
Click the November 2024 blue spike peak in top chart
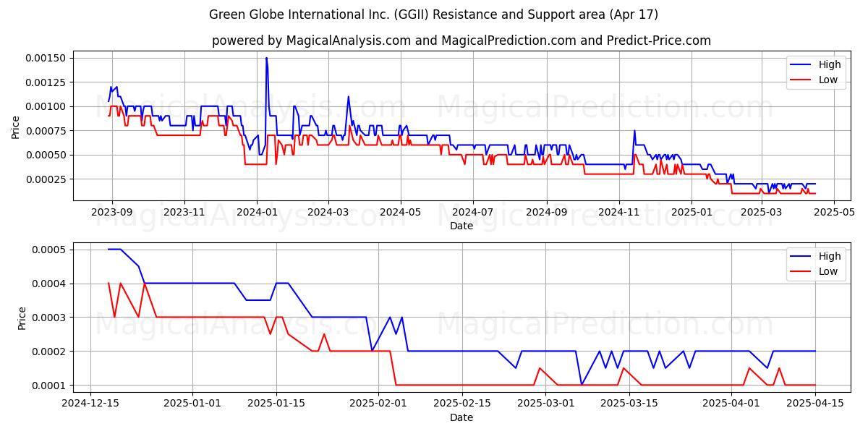(x=634, y=131)
